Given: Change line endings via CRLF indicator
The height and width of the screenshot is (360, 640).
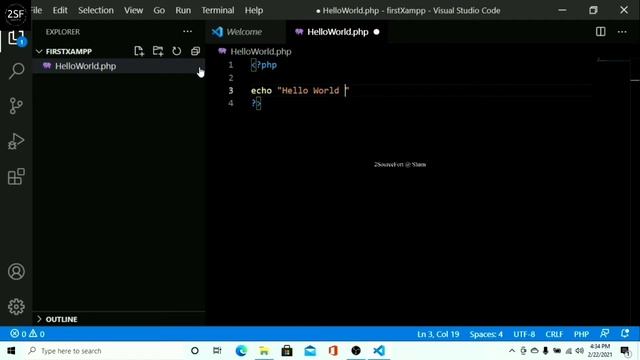Looking at the screenshot, I should coord(554,334).
